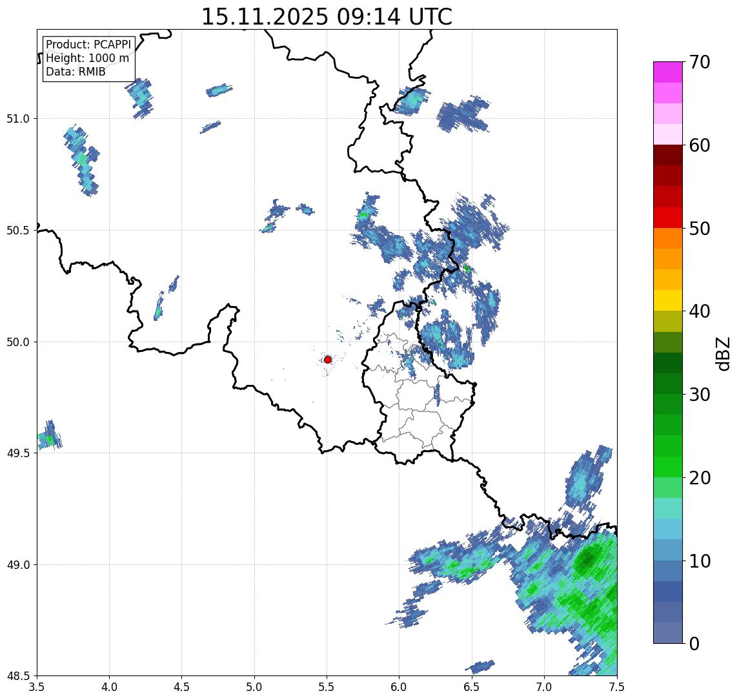
Task: Click the longitude axis label '5.5'
Action: [327, 687]
